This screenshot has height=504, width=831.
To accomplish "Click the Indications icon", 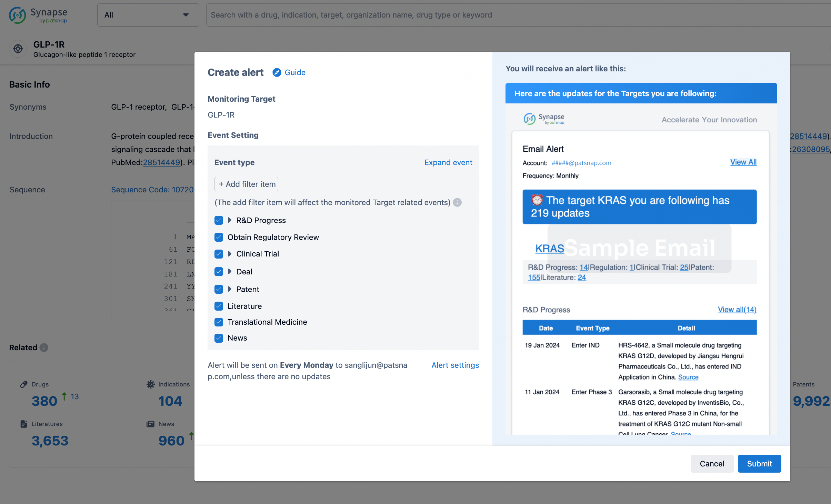I will [151, 384].
